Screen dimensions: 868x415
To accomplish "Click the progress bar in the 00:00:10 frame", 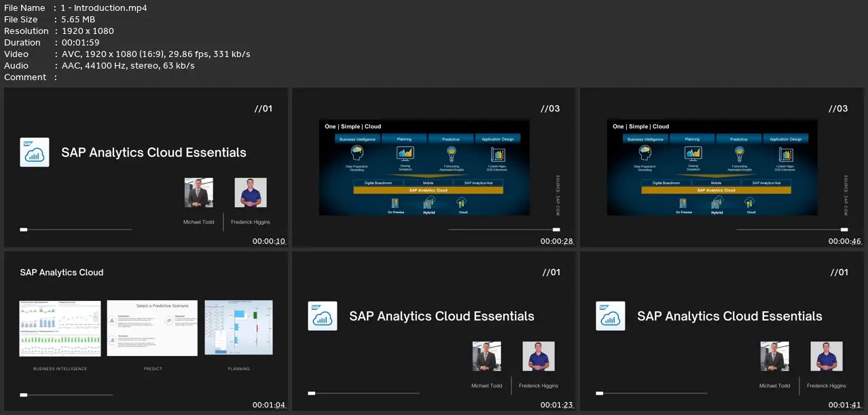I will (x=76, y=230).
